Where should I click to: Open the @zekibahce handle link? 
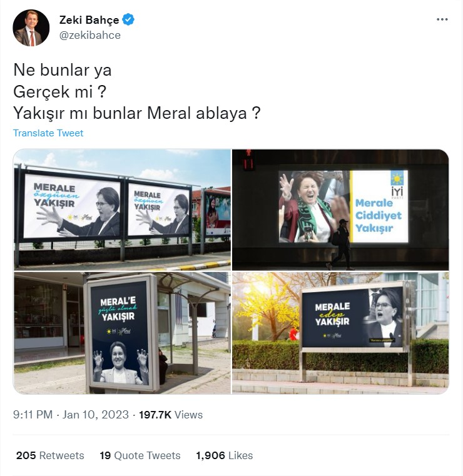tap(90, 35)
